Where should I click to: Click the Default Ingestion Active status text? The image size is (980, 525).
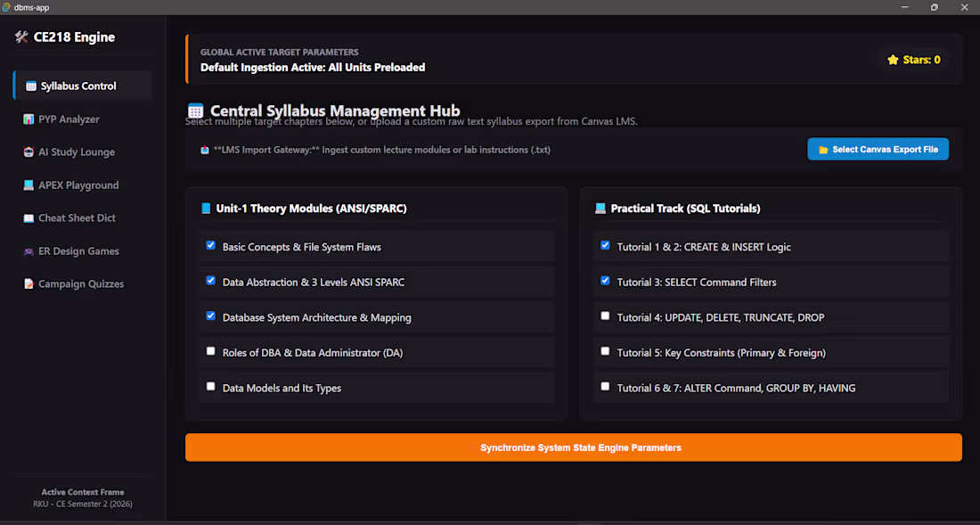[x=313, y=68]
